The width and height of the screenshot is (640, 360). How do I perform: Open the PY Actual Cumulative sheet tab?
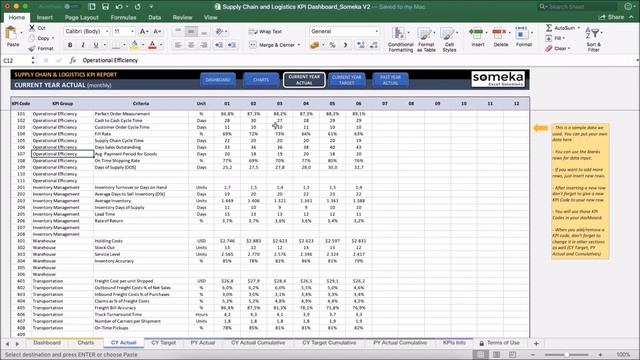point(400,343)
